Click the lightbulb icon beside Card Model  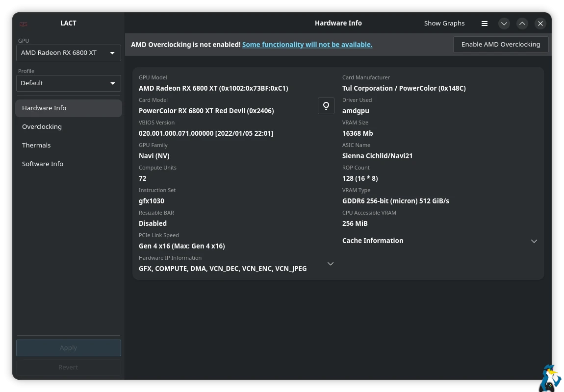point(326,106)
